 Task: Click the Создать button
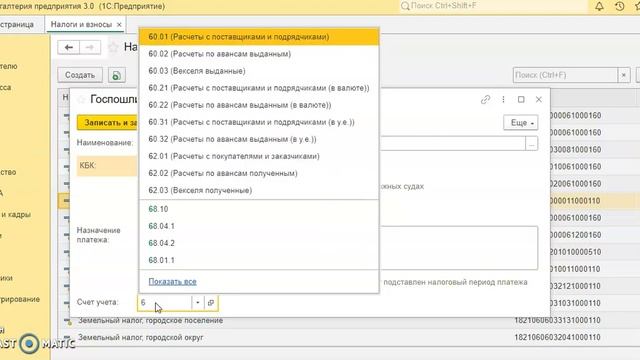click(x=80, y=76)
